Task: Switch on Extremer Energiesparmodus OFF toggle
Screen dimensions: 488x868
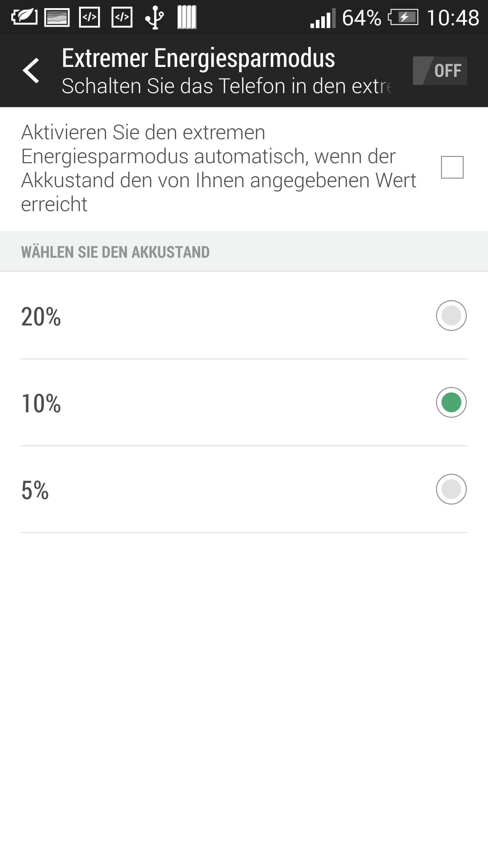Action: click(x=440, y=71)
